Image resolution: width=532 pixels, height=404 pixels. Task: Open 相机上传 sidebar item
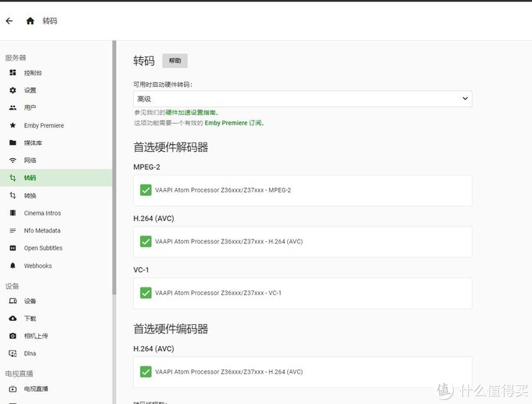coord(56,336)
